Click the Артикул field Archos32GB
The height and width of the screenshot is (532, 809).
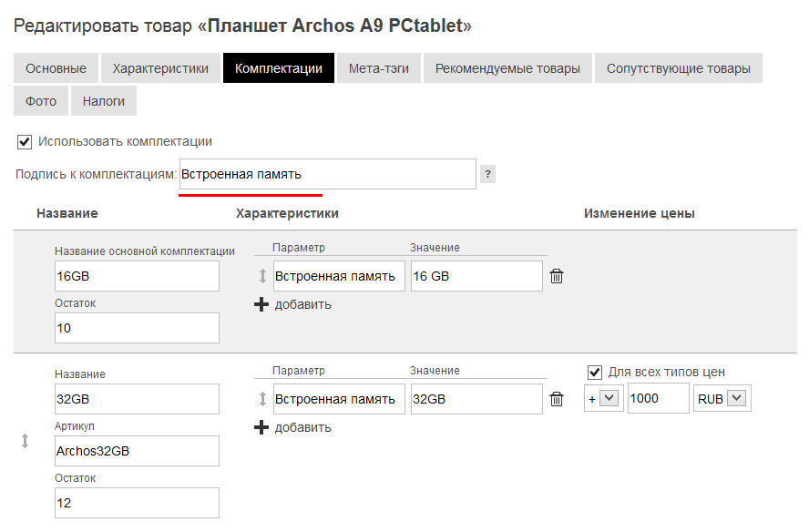coord(137,451)
